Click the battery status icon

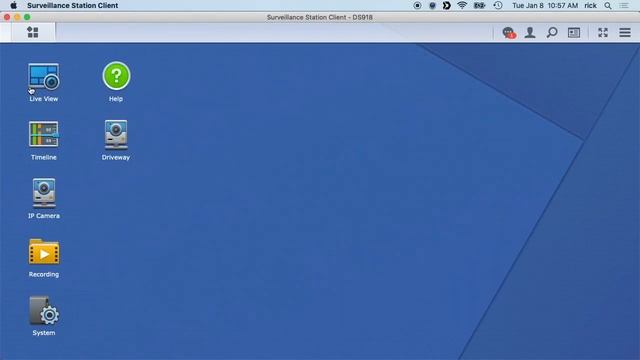pos(479,5)
